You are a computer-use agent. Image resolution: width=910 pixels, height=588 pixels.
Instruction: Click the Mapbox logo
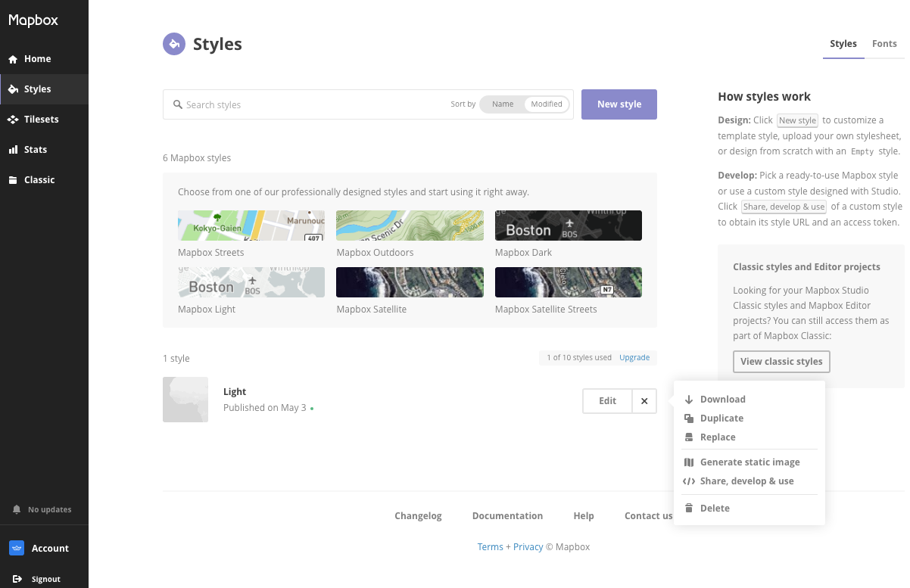coord(33,20)
